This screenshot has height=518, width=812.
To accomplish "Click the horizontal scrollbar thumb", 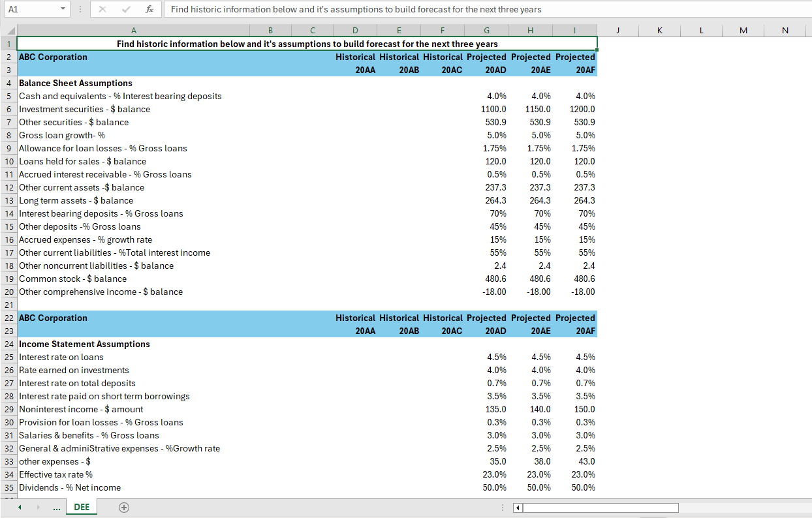I will pos(601,508).
